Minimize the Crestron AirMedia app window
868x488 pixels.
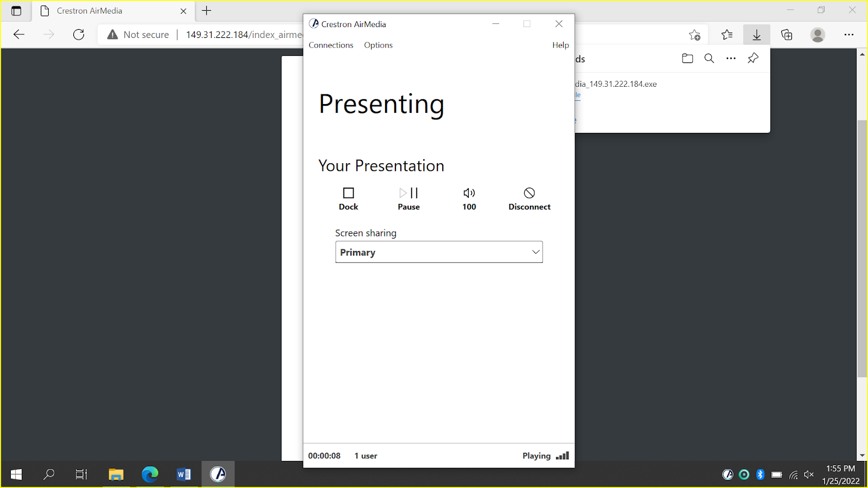495,24
